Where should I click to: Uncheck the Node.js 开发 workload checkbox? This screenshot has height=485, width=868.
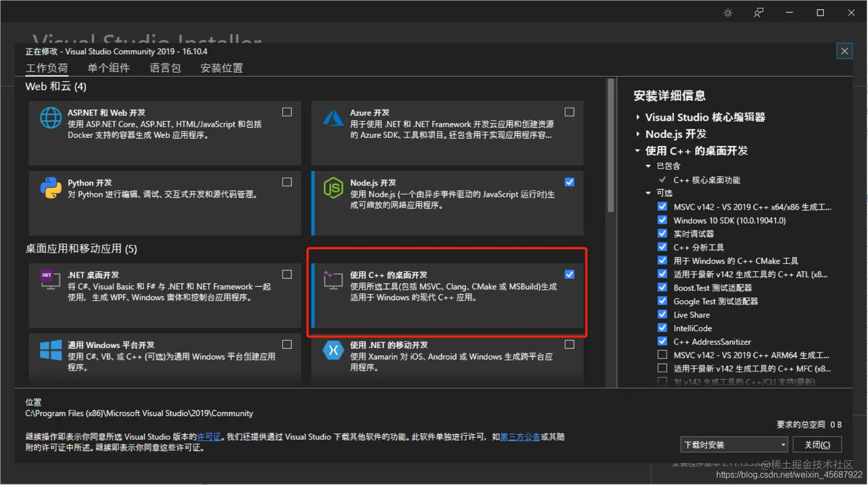[569, 182]
